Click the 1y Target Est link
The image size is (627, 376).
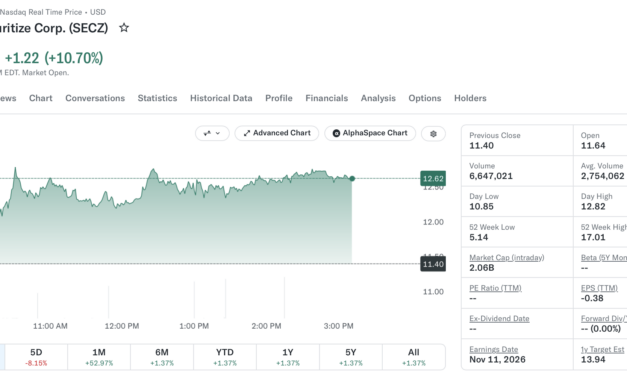pos(602,349)
